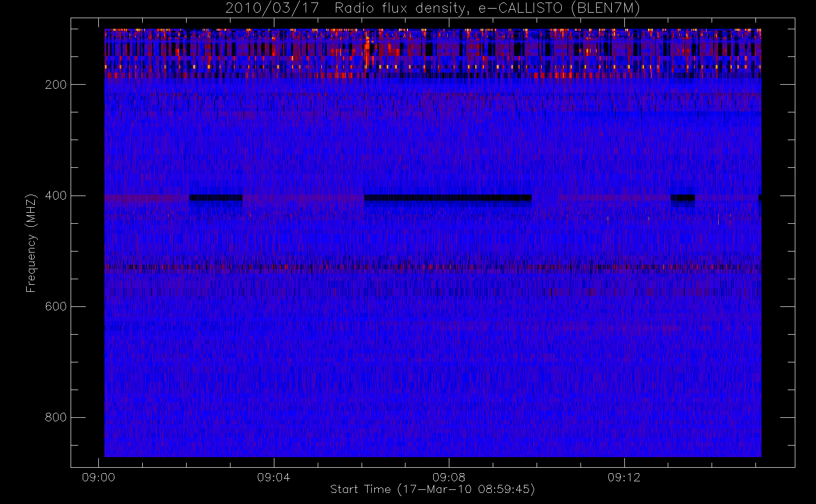Click the 09:08 time tick label
The image size is (816, 504).
pos(449,477)
